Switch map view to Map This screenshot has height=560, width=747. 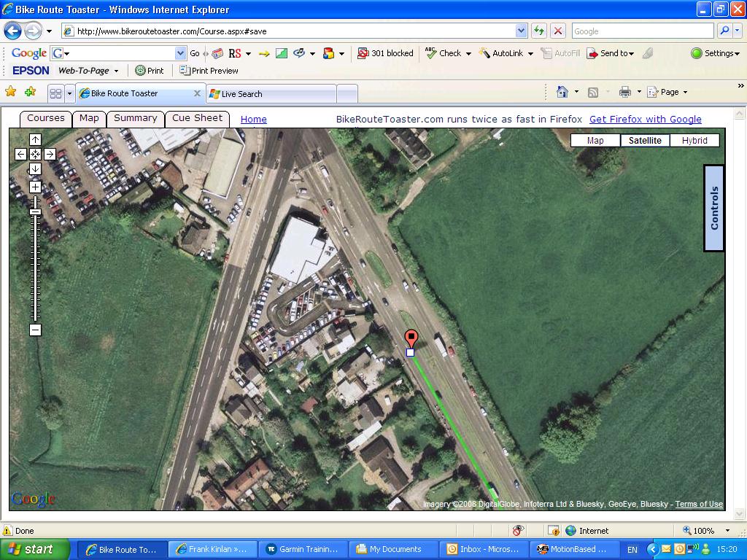tap(595, 141)
